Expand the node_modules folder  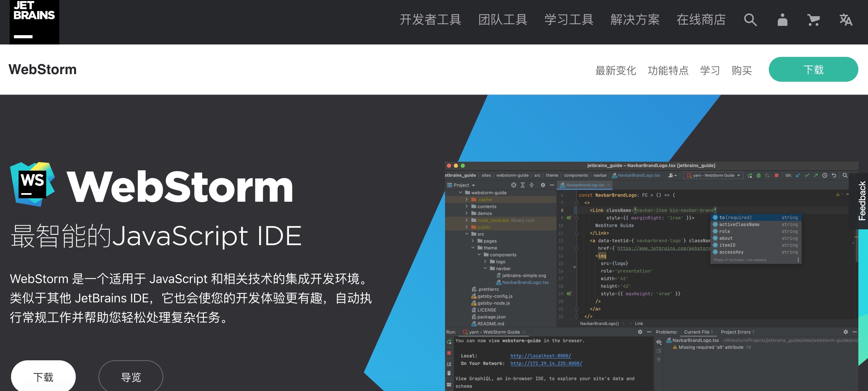467,220
